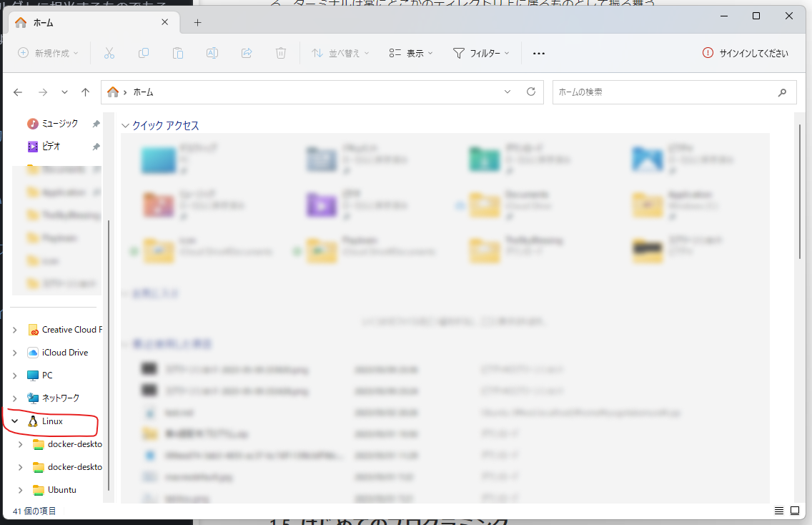The height and width of the screenshot is (525, 812).
Task: Refresh the current folder view
Action: (531, 92)
